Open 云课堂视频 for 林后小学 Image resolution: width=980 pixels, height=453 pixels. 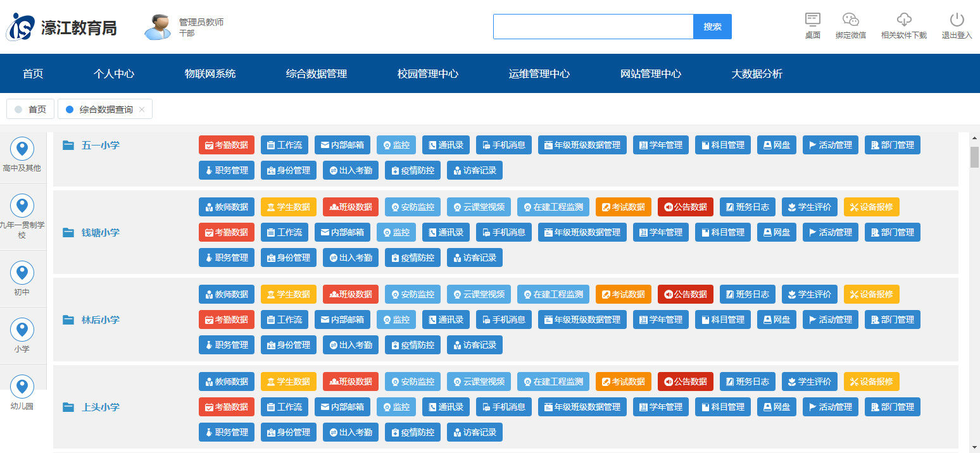tap(479, 294)
